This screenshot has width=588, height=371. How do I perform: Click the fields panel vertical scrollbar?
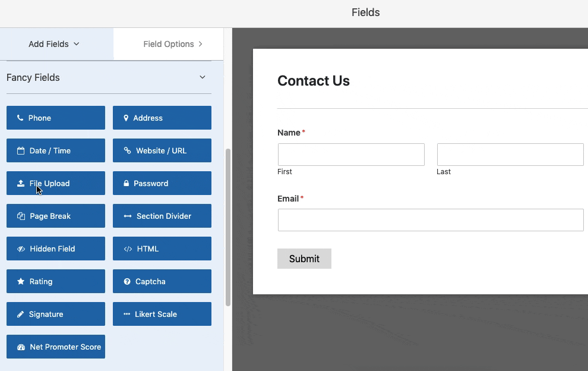click(227, 227)
